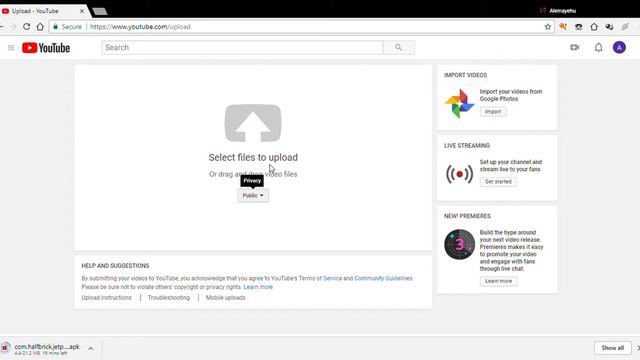Open the account avatar menu
Viewport: 640px width, 360px height.
619,47
